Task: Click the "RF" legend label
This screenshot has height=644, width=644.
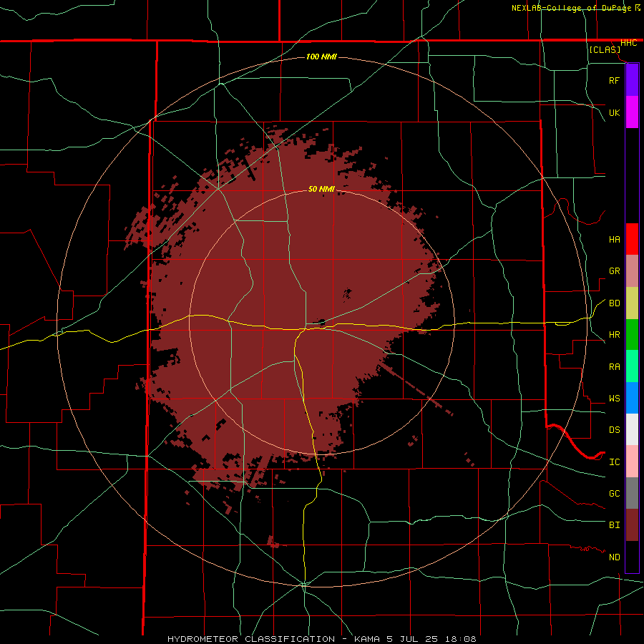Action: (614, 80)
